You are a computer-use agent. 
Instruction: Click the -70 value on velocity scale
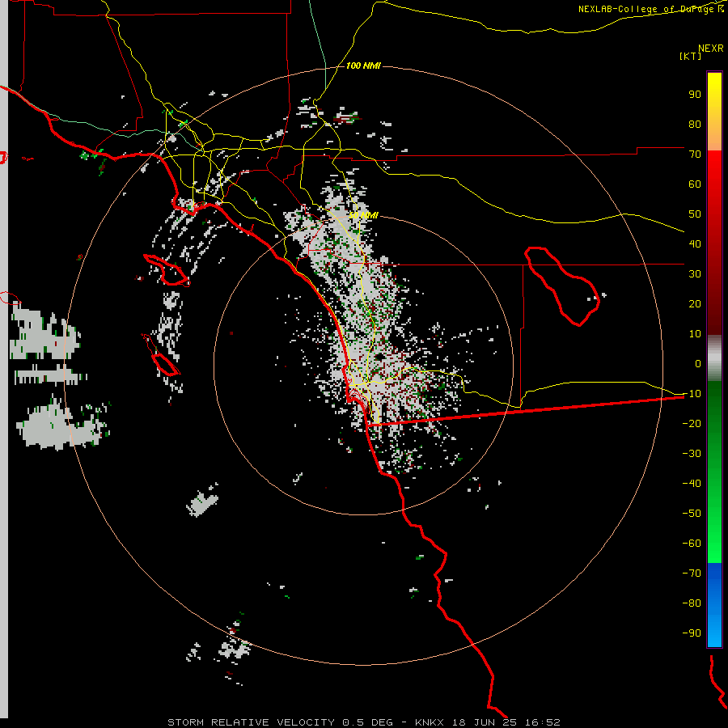click(x=692, y=574)
